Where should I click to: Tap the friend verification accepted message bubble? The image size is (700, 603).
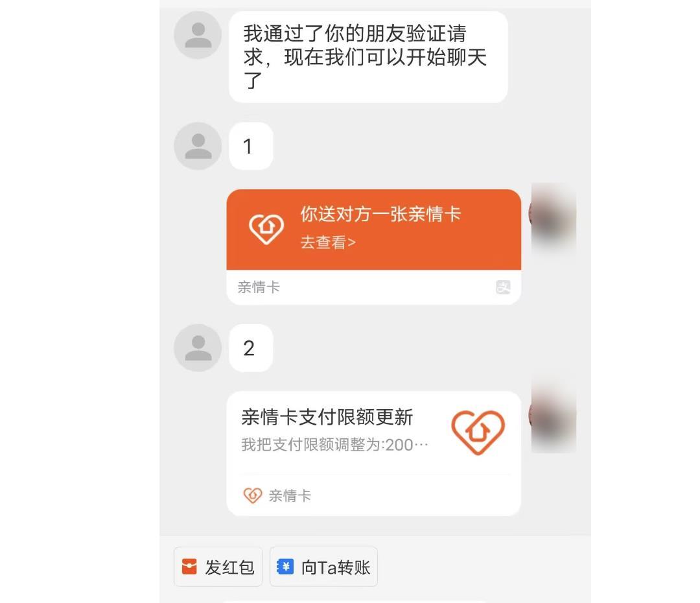[x=368, y=57]
